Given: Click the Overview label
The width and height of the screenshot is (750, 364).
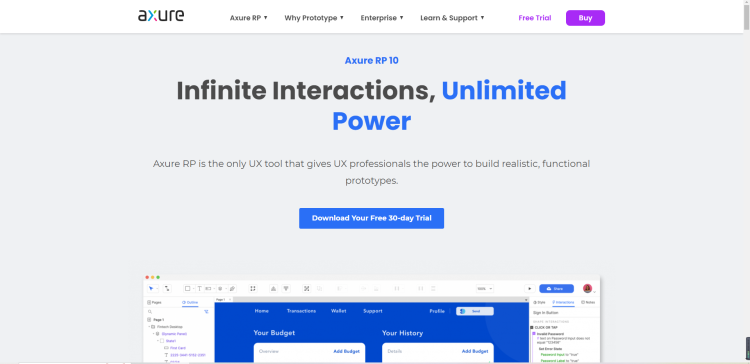Looking at the screenshot, I should point(269,351).
